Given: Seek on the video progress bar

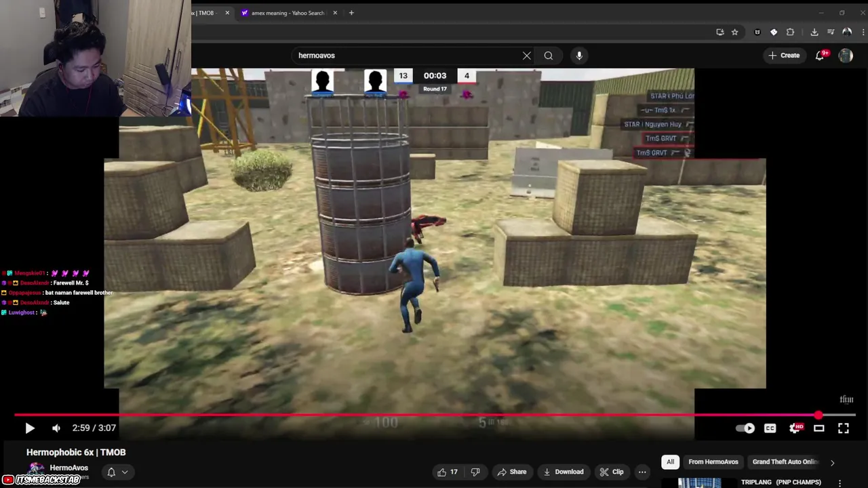Looking at the screenshot, I should pyautogui.click(x=434, y=415).
